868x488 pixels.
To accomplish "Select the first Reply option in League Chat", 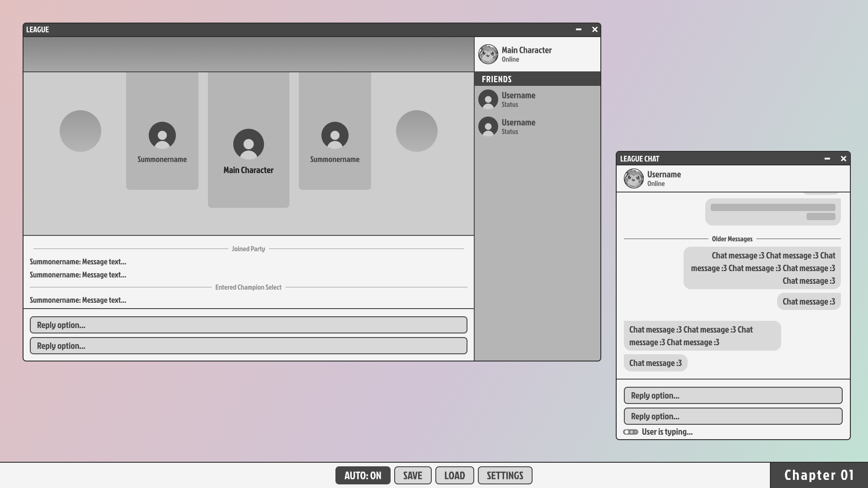I will [733, 395].
